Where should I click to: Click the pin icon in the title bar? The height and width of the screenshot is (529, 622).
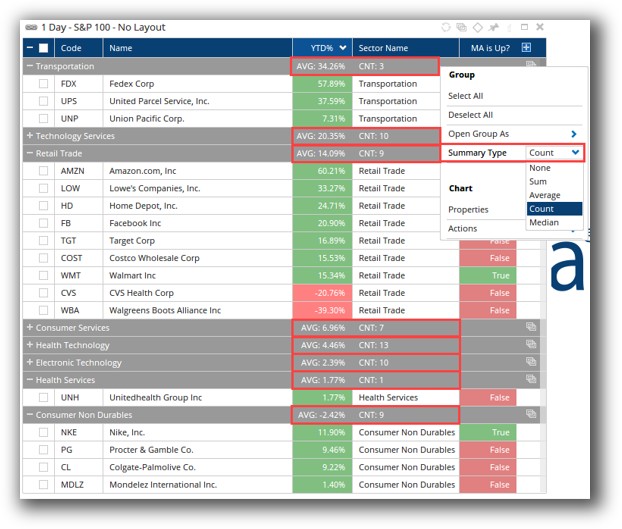[493, 27]
